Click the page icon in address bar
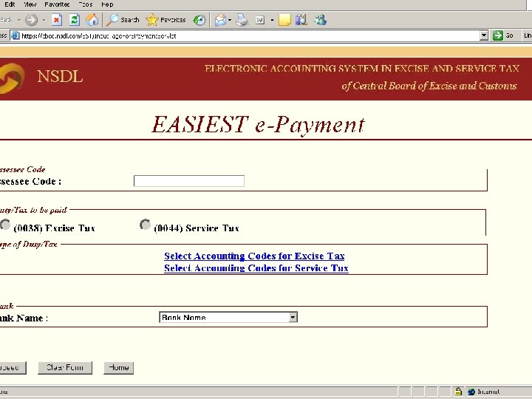 coord(15,35)
